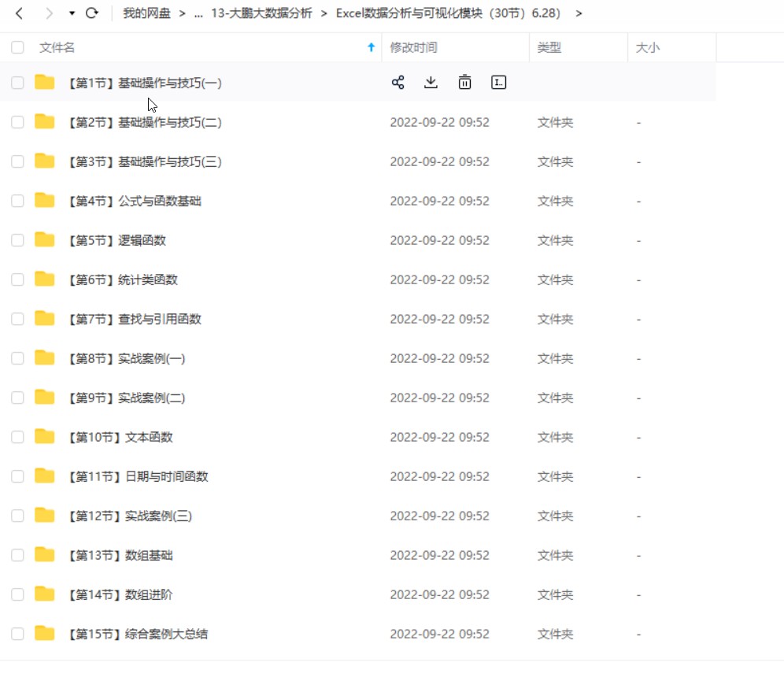Click folder icon of 第5节 逻辑函数
784x692 pixels.
pyautogui.click(x=45, y=239)
